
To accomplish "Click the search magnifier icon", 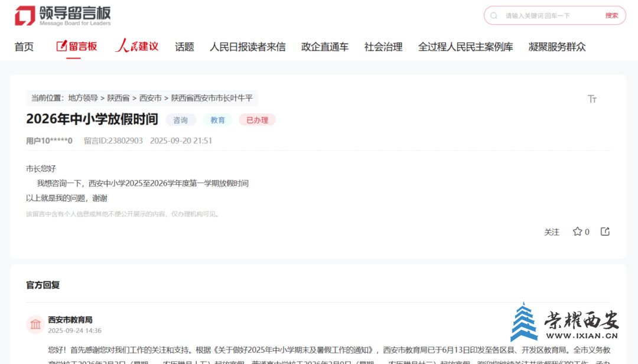I will (x=494, y=16).
